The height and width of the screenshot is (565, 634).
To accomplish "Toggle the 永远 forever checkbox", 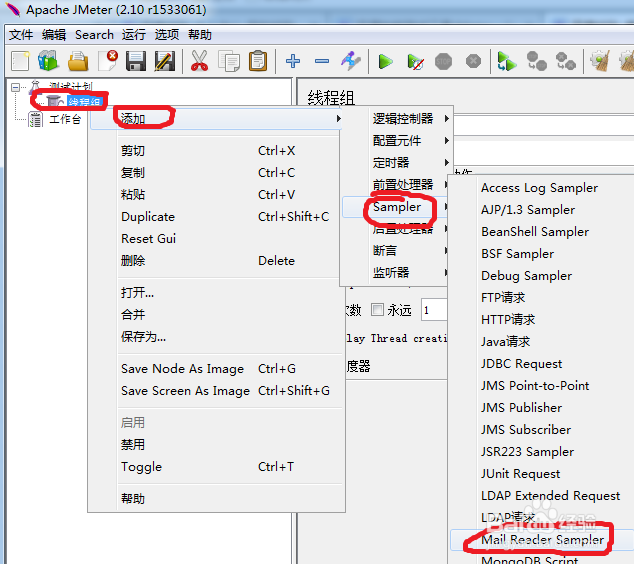I will pyautogui.click(x=377, y=310).
